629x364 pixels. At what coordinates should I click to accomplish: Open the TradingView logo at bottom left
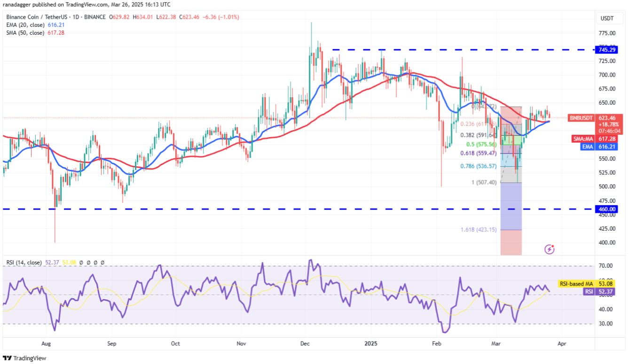point(25,358)
